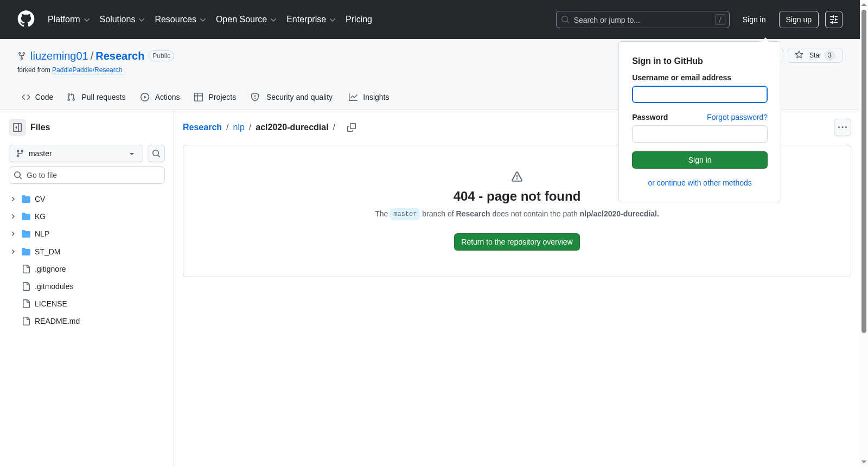Screen dimensions: 868x467
Task: Click the .gitmodules file icon
Action: (x=26, y=286)
